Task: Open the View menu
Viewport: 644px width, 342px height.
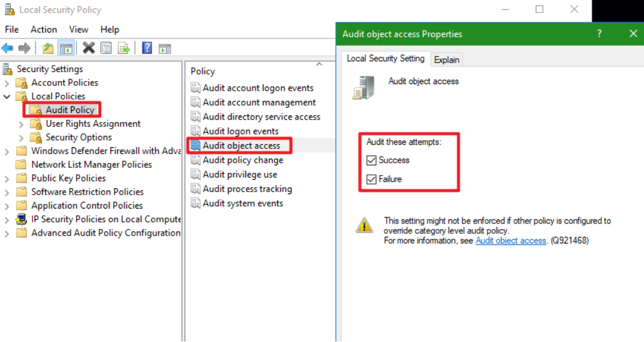Action: 79,29
